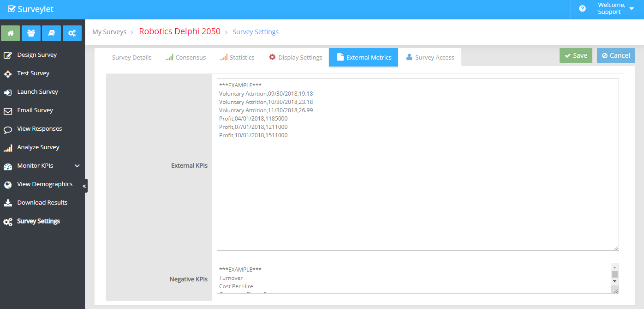
Task: Click the Negative KPIs scrollbar down arrow
Action: [614, 281]
